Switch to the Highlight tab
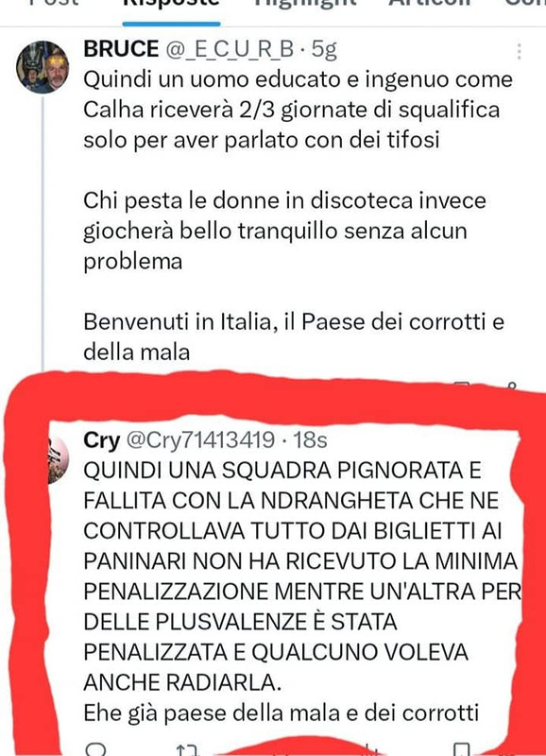 [x=305, y=3]
